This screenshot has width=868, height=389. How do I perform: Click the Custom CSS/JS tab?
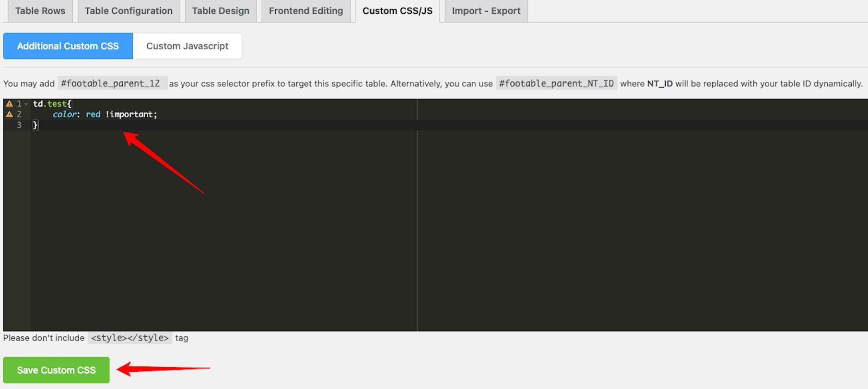coord(397,11)
